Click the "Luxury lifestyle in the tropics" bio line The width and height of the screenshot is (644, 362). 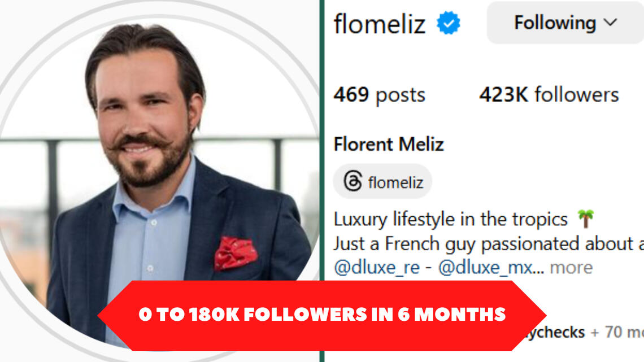point(451,219)
